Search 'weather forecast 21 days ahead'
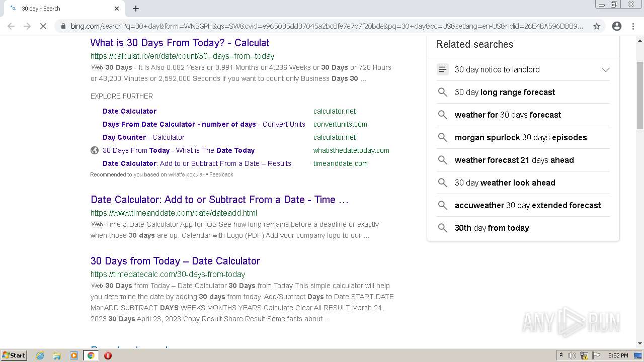 click(x=514, y=160)
